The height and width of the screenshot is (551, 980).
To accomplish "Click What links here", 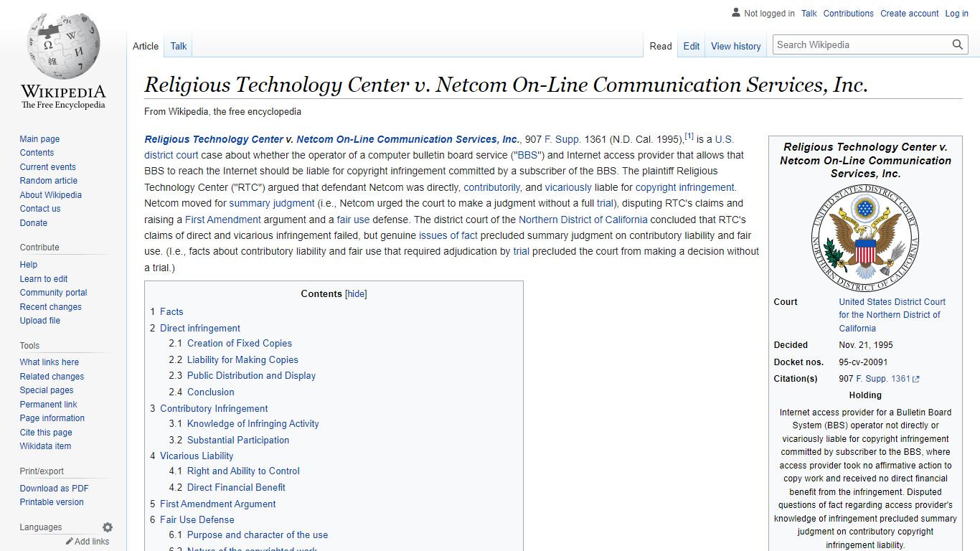I will point(49,362).
